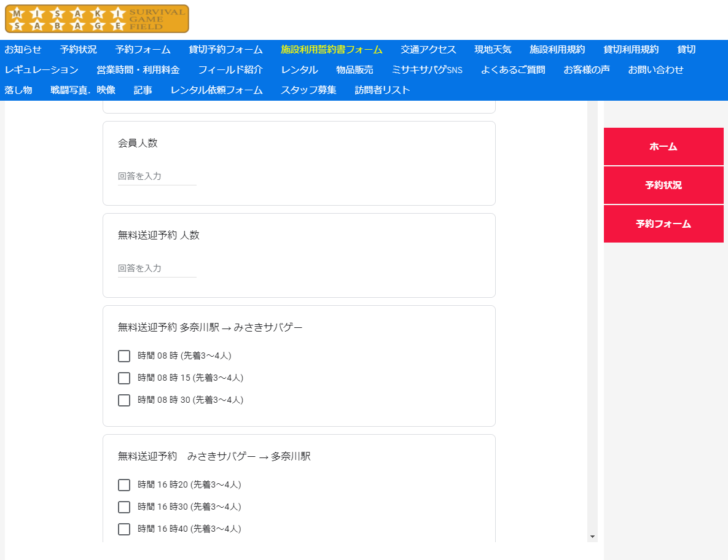Navigate to よくあるご質問
This screenshot has width=728, height=560.
[513, 70]
